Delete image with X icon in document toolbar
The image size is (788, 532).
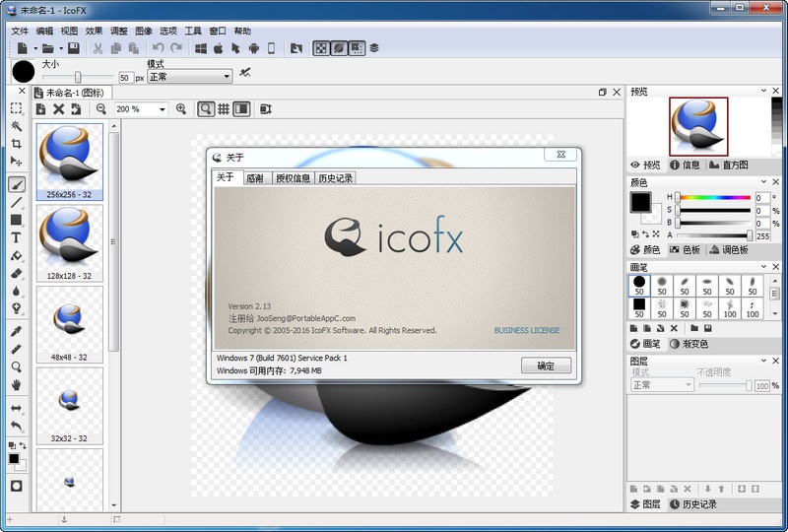click(x=58, y=109)
